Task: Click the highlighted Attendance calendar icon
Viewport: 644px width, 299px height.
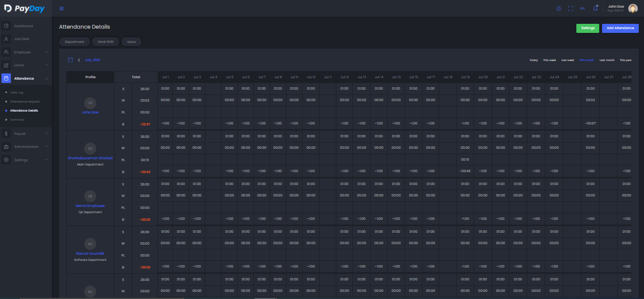Action: (x=6, y=78)
